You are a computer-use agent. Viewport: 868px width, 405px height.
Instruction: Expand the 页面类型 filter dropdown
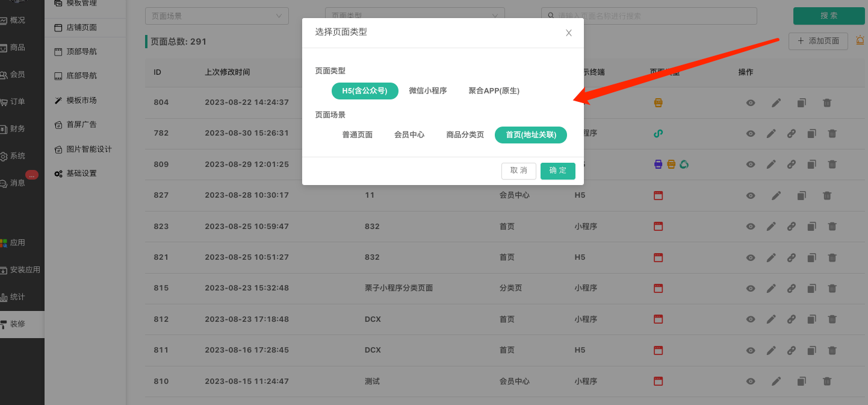pyautogui.click(x=396, y=16)
